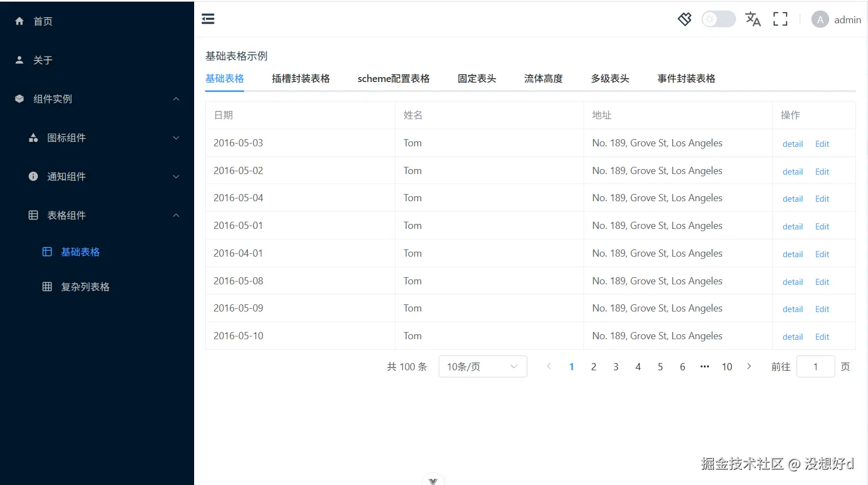Click the cube icon beside 组件实例

19,99
